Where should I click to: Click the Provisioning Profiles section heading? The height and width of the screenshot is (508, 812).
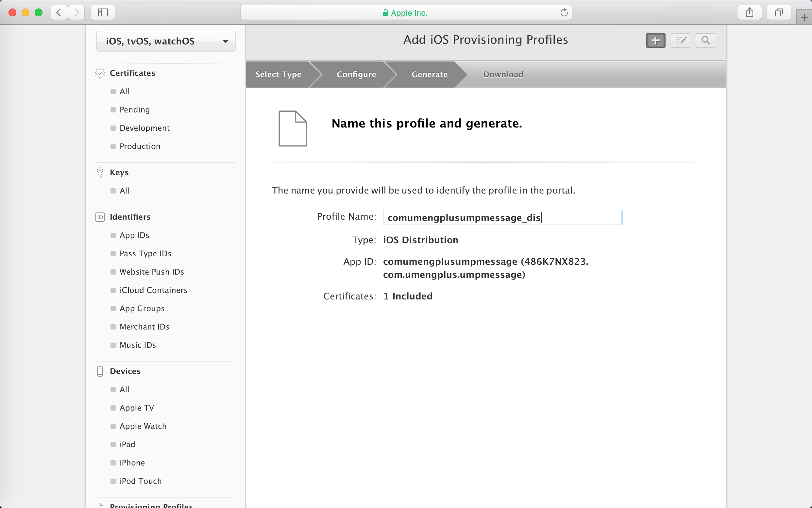151,505
